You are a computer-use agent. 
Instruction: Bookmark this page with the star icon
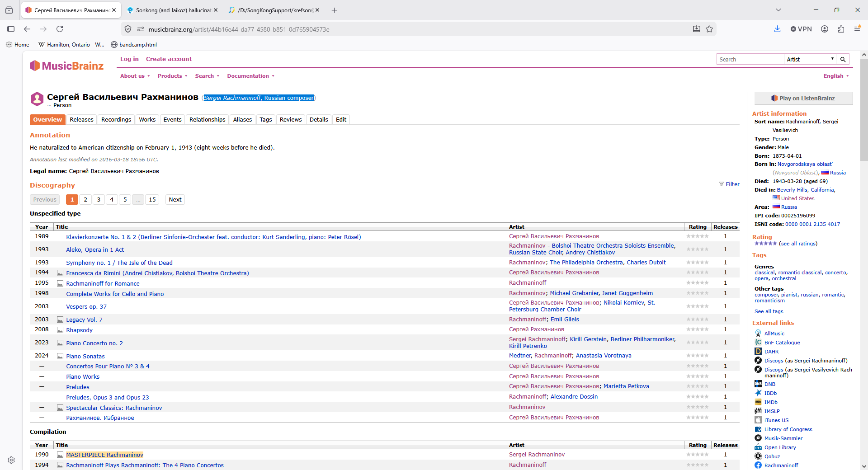(x=709, y=29)
